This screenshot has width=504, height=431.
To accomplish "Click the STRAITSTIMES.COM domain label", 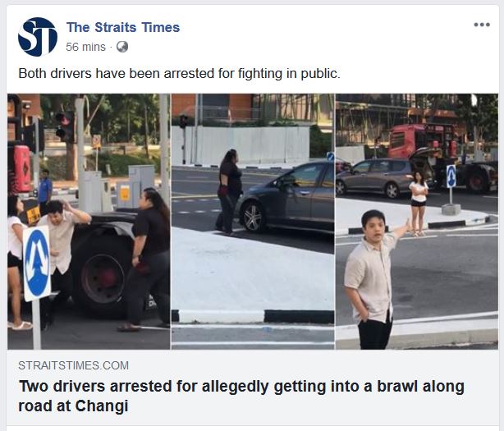I will 74,365.
